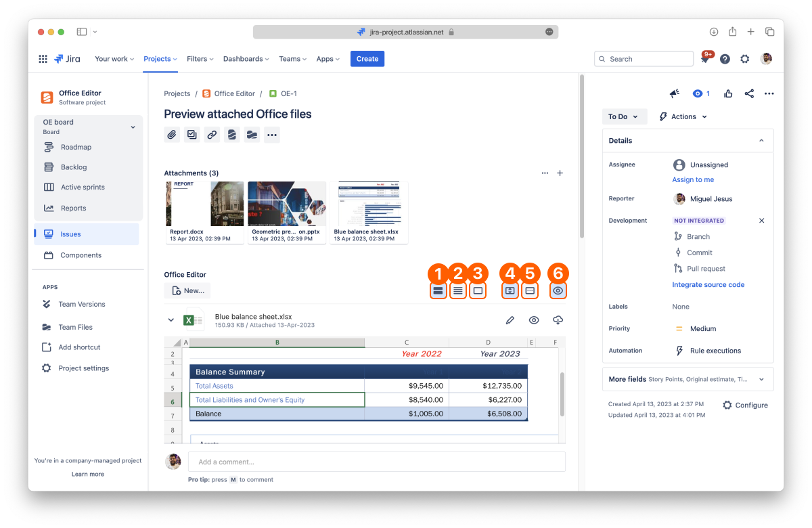Open the Apps dropdown menu
This screenshot has width=812, height=528.
(x=329, y=59)
